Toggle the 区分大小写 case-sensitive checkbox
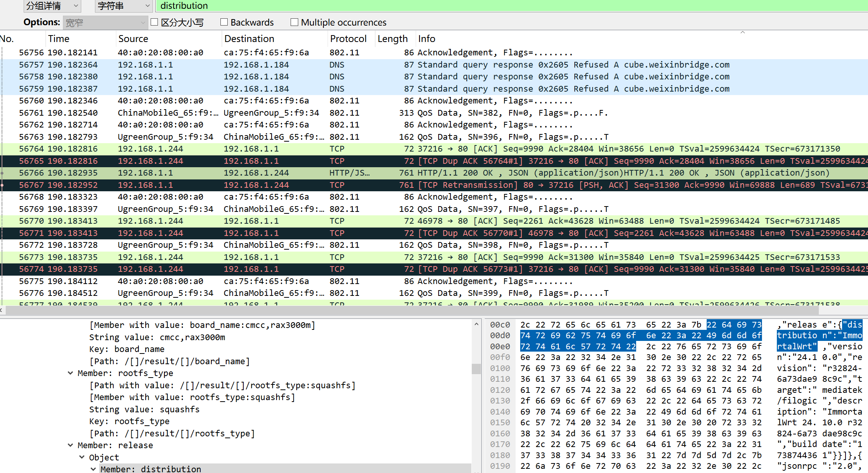The image size is (868, 473). (x=154, y=22)
